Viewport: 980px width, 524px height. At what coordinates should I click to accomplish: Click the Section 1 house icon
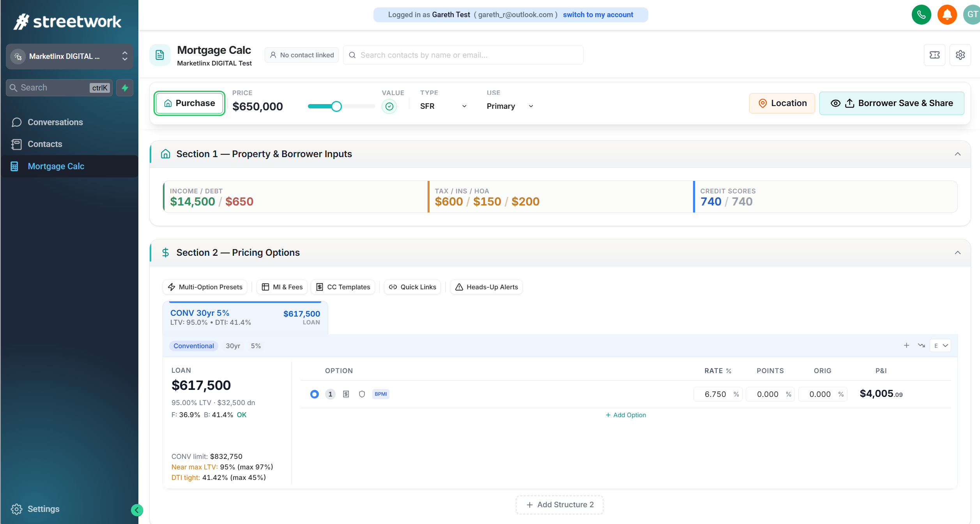165,154
